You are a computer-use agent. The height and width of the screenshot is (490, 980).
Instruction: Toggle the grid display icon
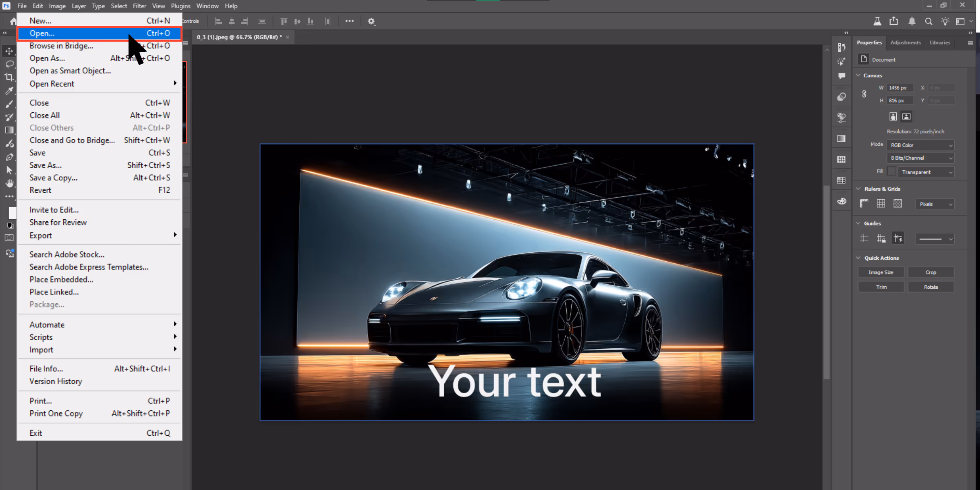click(x=881, y=203)
